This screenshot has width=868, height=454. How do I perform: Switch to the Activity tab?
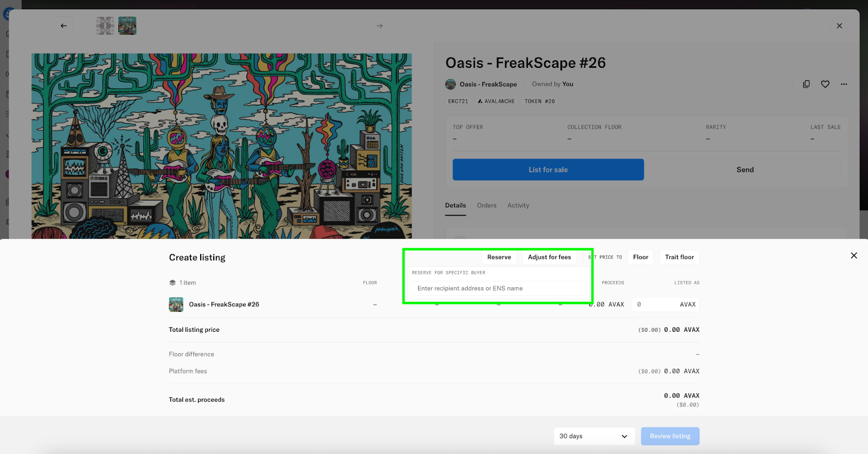[x=518, y=205]
